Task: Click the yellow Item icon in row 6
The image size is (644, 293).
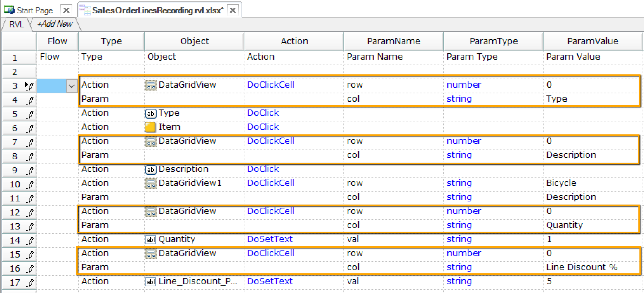Action: 150,127
